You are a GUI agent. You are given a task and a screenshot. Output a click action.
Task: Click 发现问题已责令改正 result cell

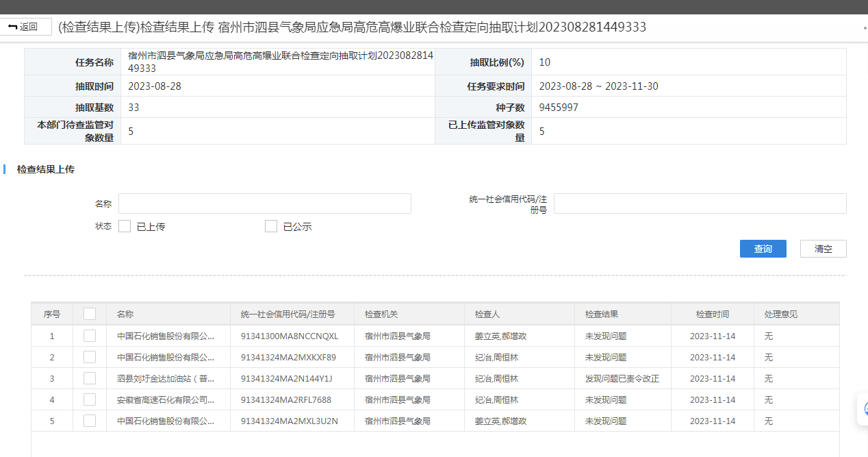coord(622,378)
